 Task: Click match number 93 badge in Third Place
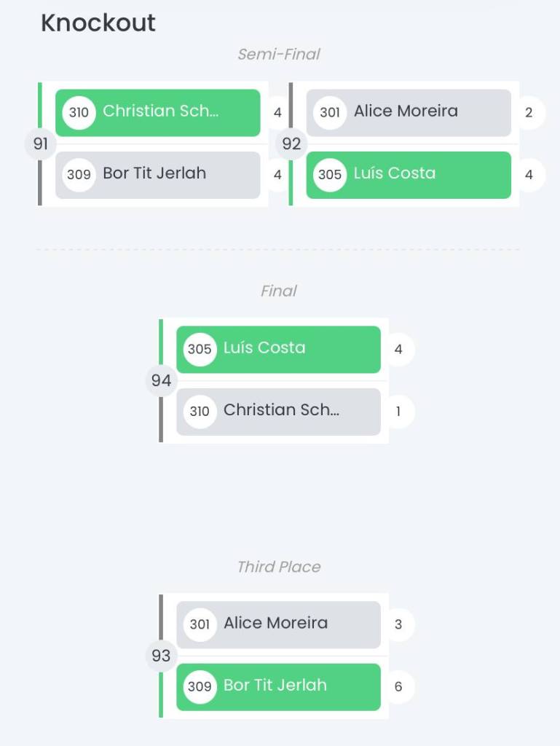pyautogui.click(x=161, y=656)
